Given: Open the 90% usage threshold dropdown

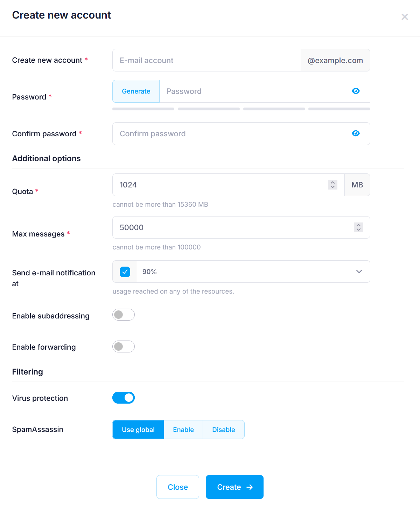Looking at the screenshot, I should click(x=359, y=272).
